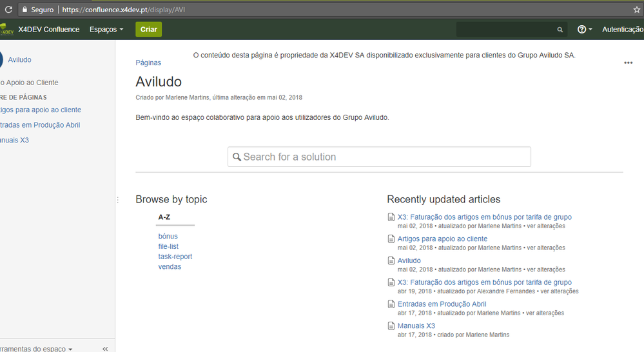
Task: Open the bónus topic label
Action: [168, 236]
